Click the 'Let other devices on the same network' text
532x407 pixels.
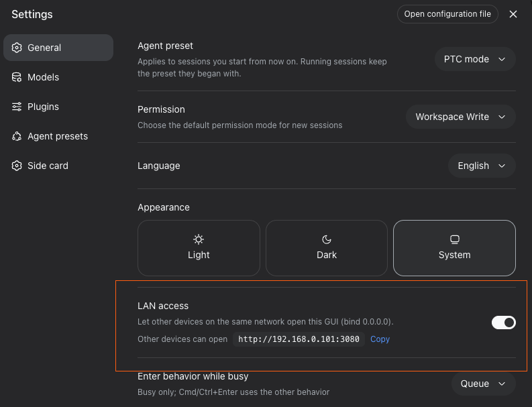pos(265,322)
